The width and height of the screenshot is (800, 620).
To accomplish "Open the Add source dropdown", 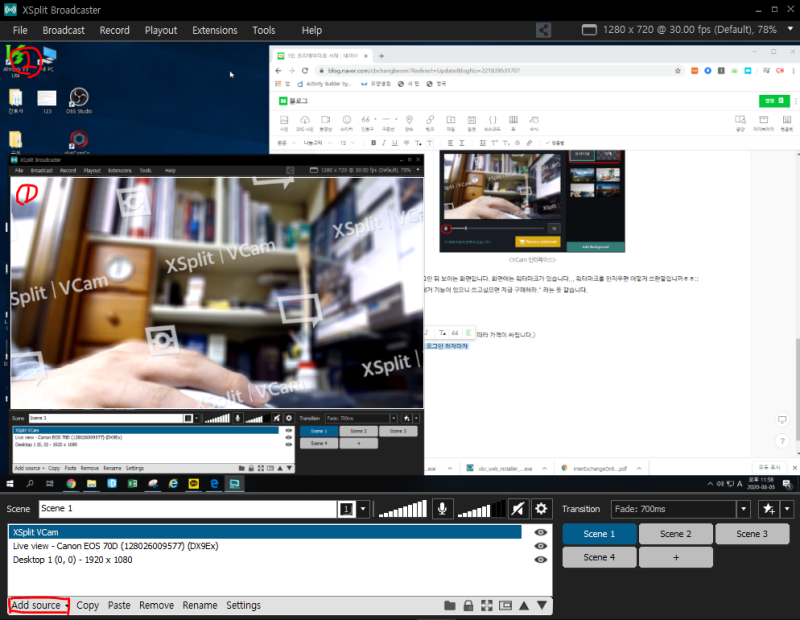I will pyautogui.click(x=39, y=605).
